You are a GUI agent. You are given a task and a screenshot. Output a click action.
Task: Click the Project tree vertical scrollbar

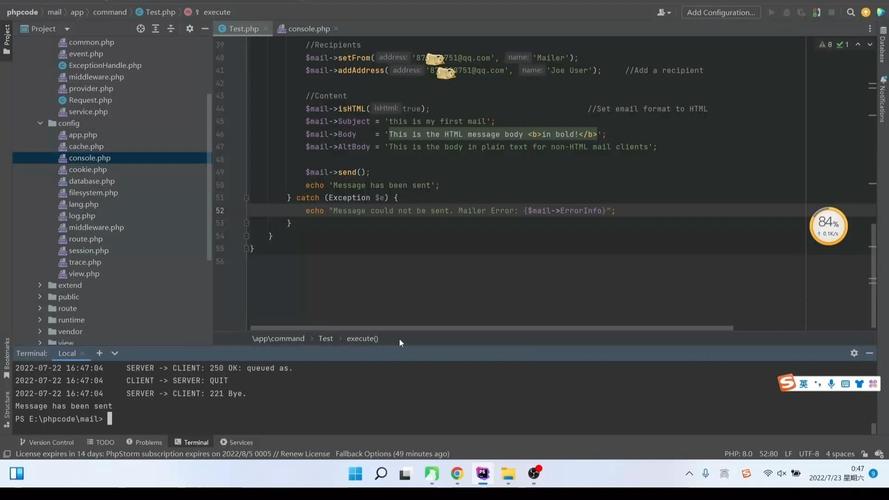[x=209, y=176]
